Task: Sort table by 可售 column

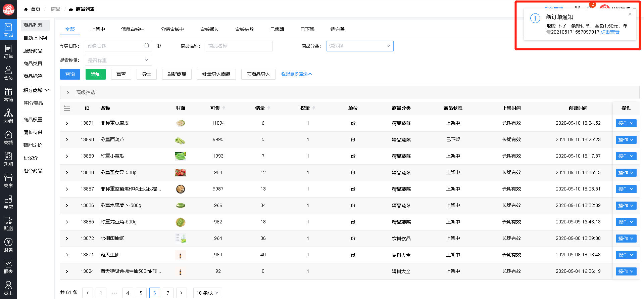Action: [224, 108]
